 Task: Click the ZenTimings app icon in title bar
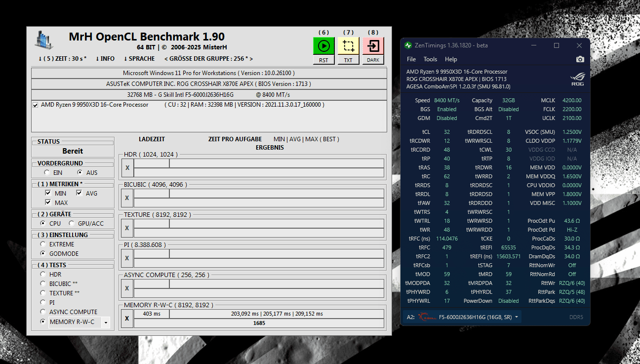click(408, 45)
